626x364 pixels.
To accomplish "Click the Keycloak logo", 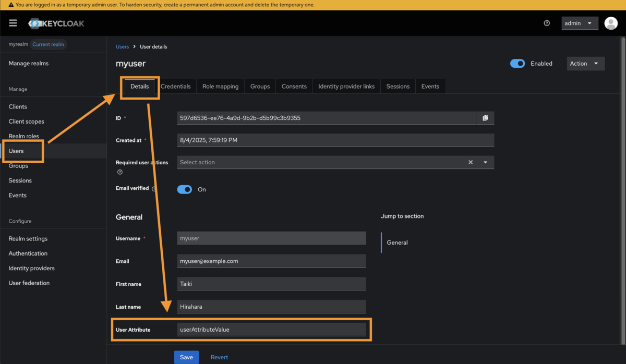I will tap(56, 23).
